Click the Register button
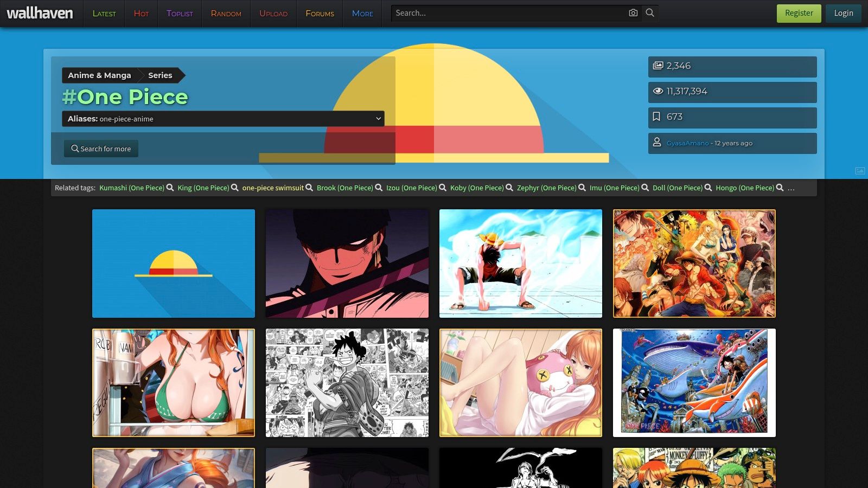Image resolution: width=868 pixels, height=488 pixels. click(x=799, y=14)
